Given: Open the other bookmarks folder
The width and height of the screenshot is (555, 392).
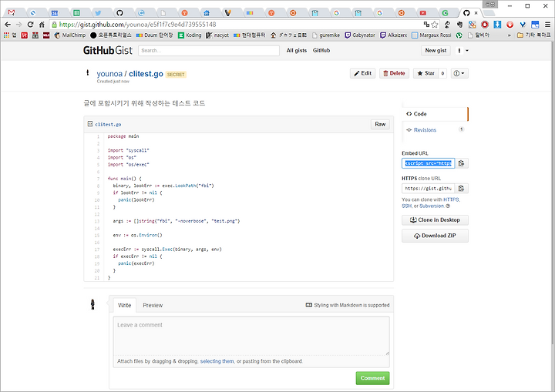Looking at the screenshot, I should pos(533,35).
